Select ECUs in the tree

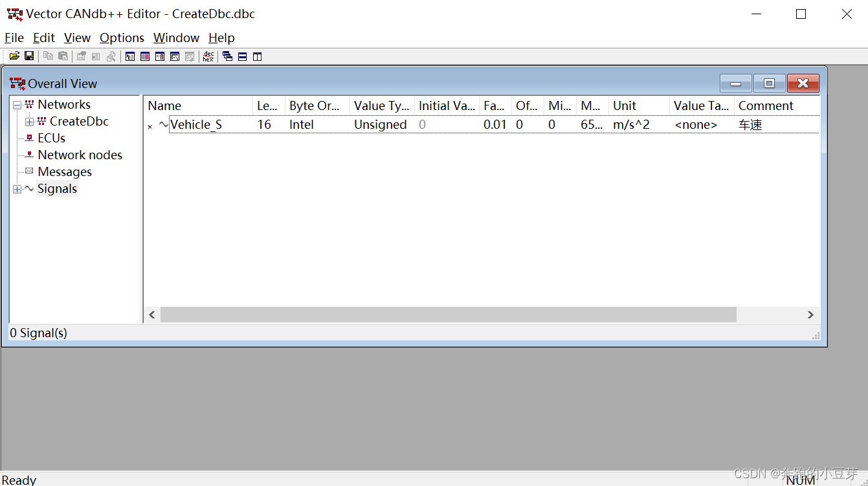pyautogui.click(x=51, y=138)
